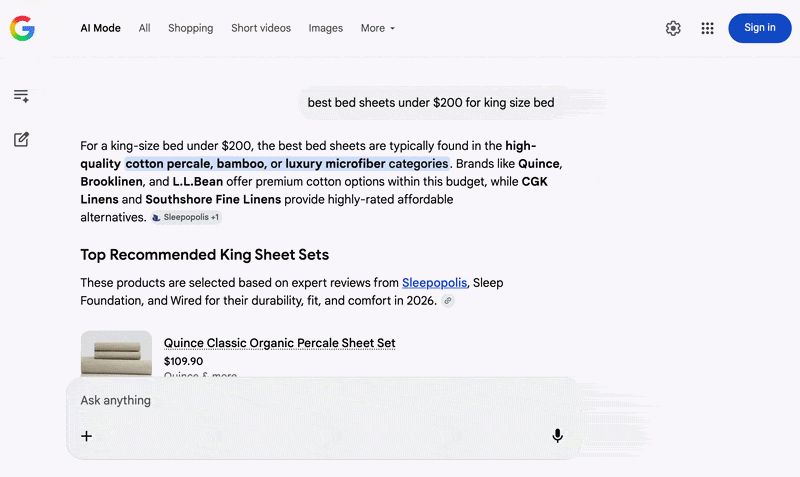Select the bold 'L.L.Bean' brand name
The height and width of the screenshot is (477, 800).
click(x=197, y=182)
